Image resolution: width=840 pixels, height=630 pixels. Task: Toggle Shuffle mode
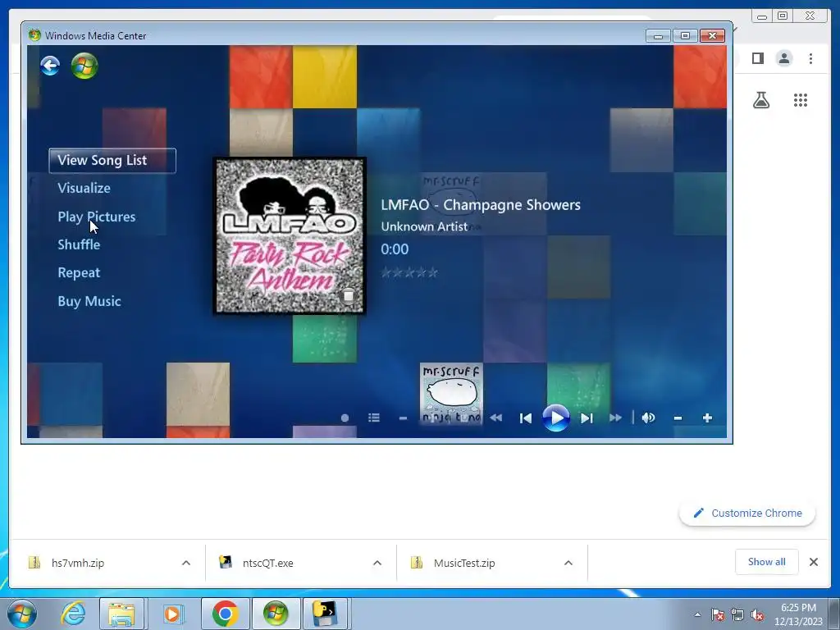coord(79,244)
